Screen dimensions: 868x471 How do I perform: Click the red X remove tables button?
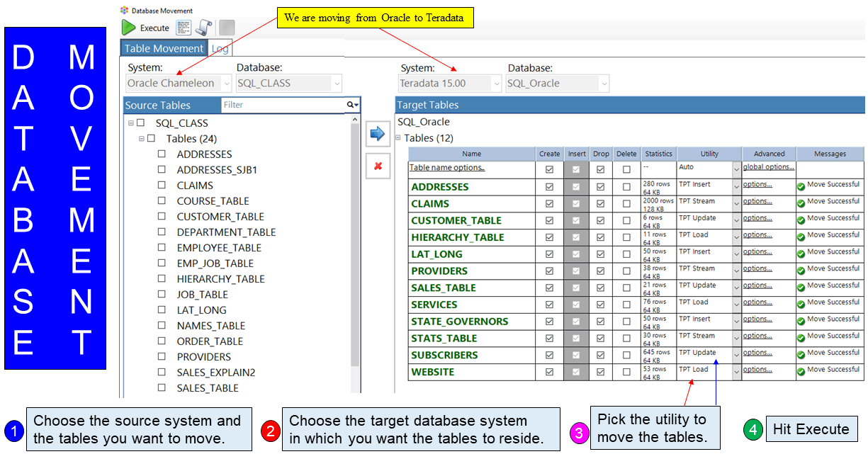[378, 166]
